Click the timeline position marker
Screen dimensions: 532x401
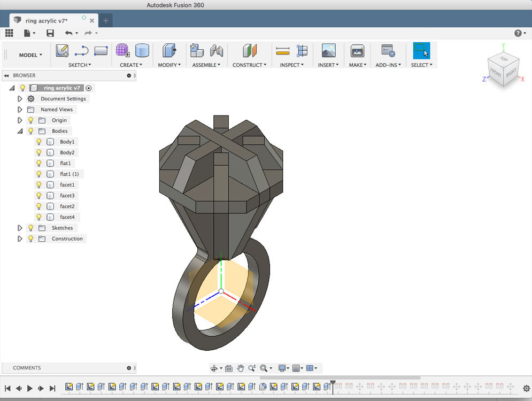(x=333, y=387)
